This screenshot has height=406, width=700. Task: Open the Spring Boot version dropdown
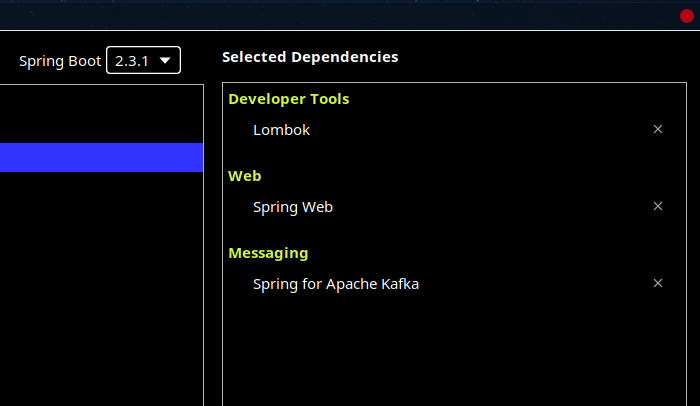point(143,60)
